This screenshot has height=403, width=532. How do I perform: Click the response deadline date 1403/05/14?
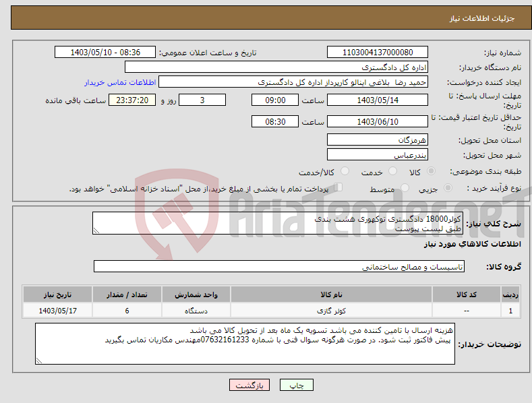[378, 100]
